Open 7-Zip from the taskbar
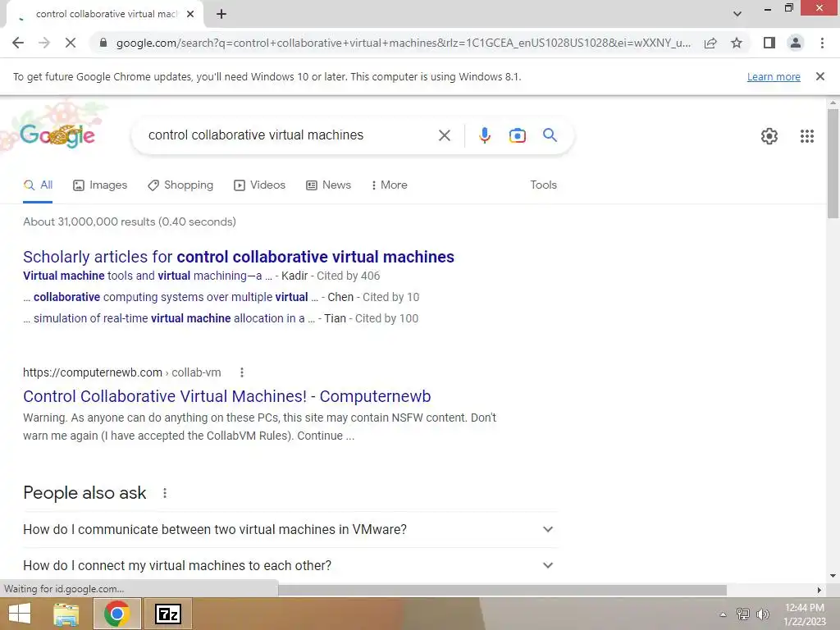 [167, 614]
